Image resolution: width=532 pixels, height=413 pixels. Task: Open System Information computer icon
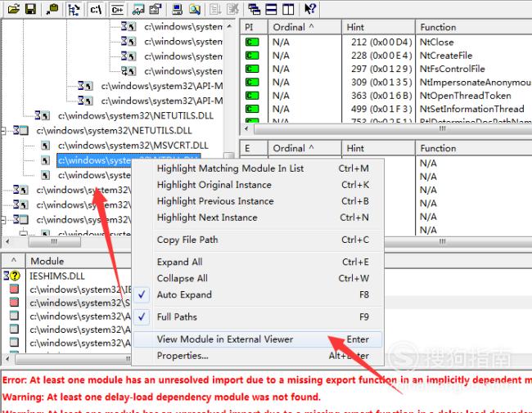point(177,9)
